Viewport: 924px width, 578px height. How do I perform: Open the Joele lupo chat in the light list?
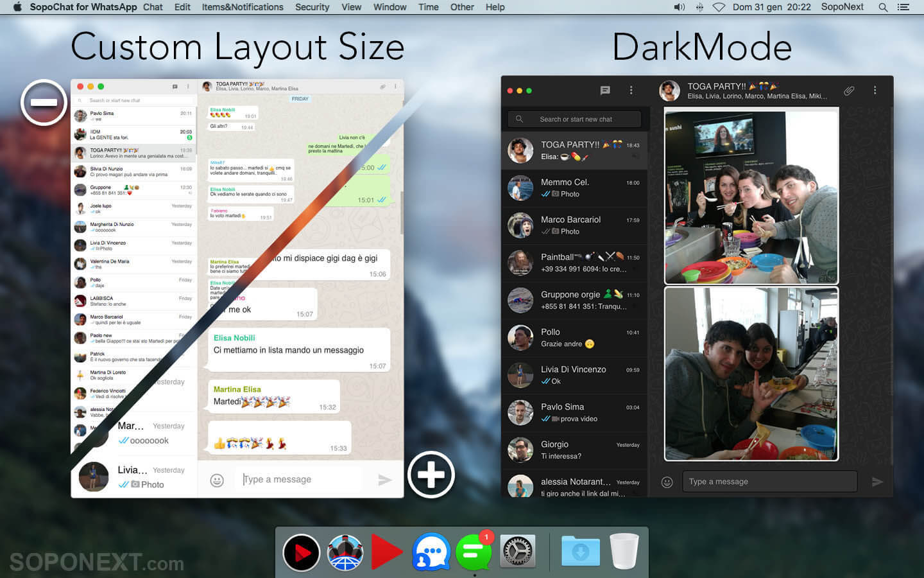(133, 209)
